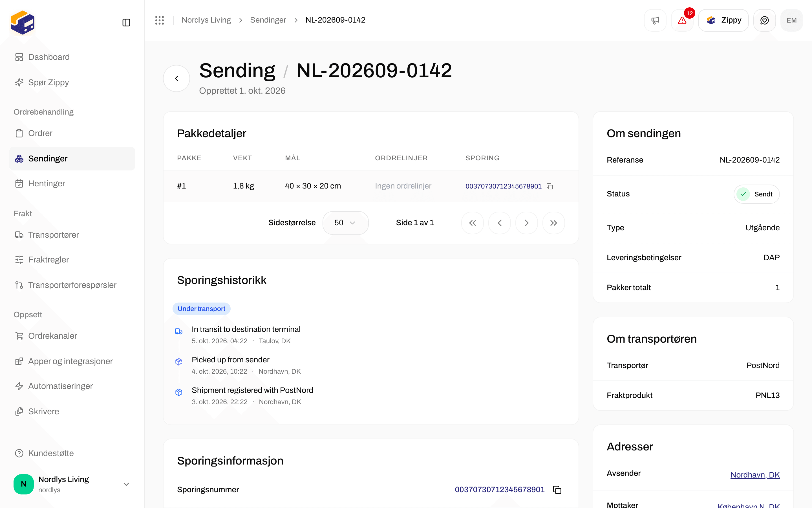Open Kundestøtte
Screen dimensions: 812x508
click(72, 453)
